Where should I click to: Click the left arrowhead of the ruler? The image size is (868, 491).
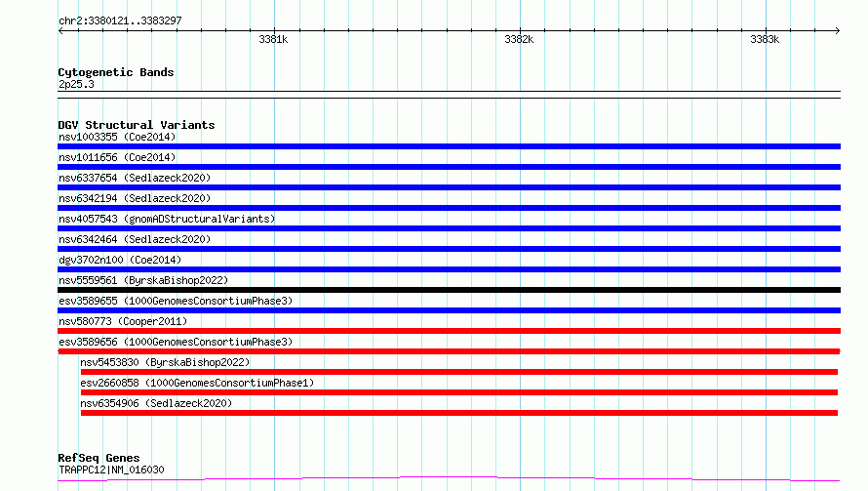[60, 30]
